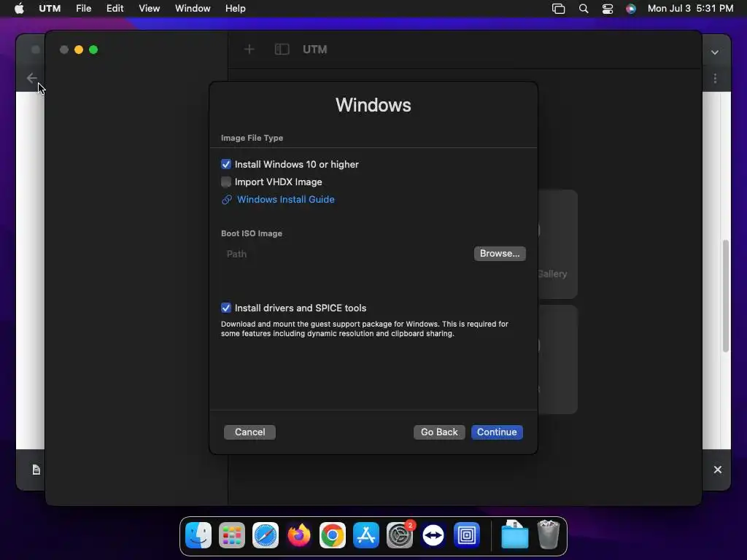Click the date and time display

point(690,9)
